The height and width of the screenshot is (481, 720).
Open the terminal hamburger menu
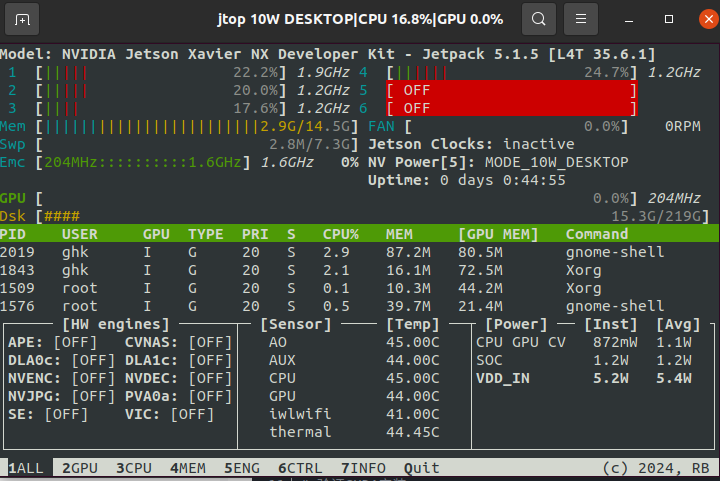[x=580, y=19]
